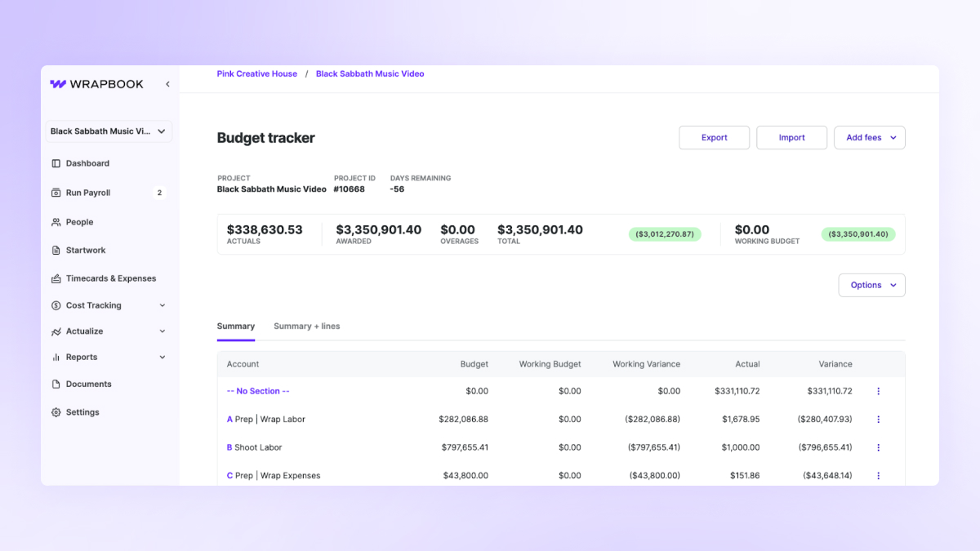Open the kebab menu for Shoot Labor row
This screenshot has height=551, width=980.
(x=879, y=447)
